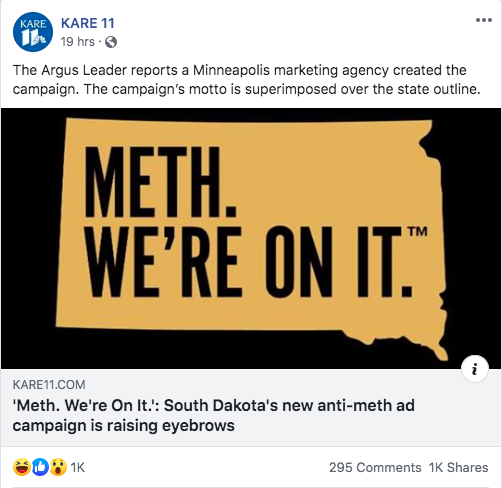Open the three-dot post options menu

coord(484,20)
